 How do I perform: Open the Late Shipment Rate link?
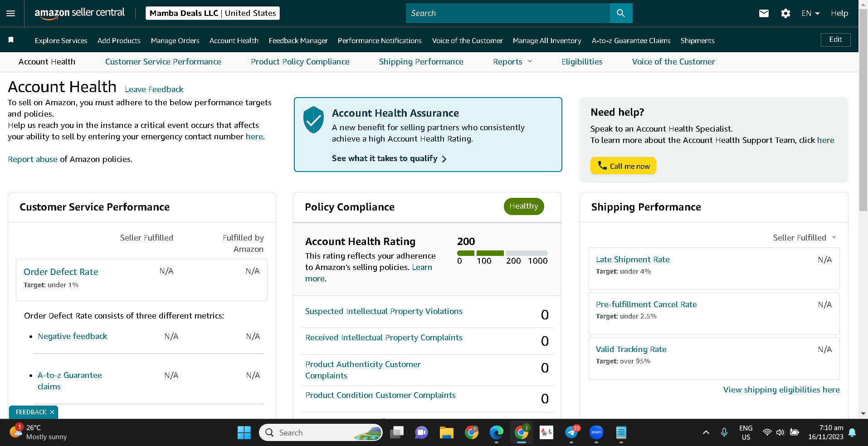pos(633,260)
